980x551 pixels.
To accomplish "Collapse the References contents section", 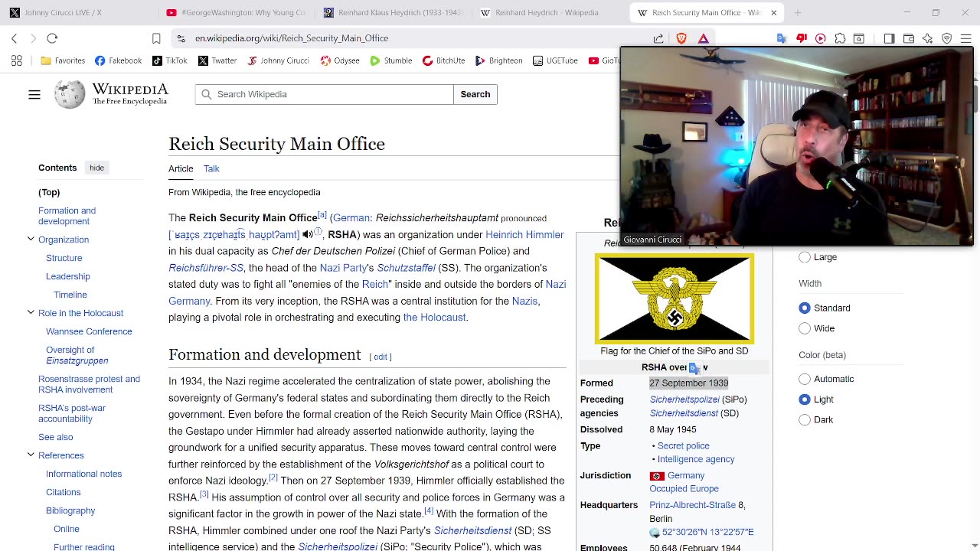I will [31, 455].
